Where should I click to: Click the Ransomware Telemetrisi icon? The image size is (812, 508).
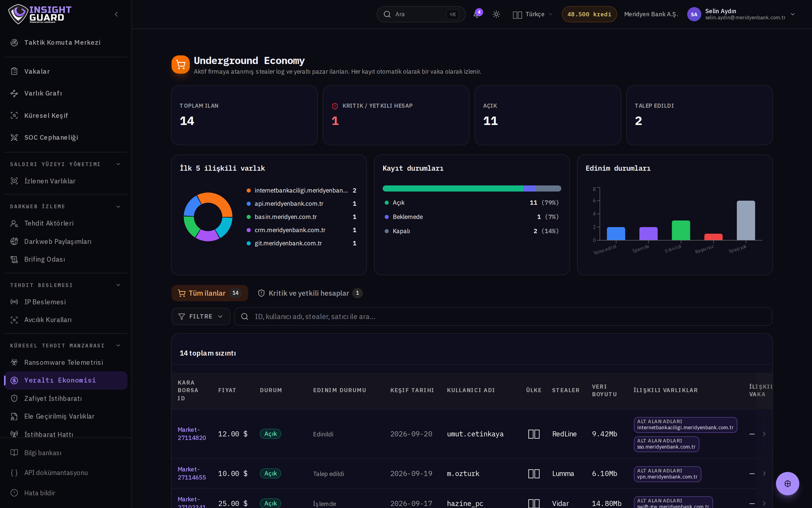pos(14,363)
